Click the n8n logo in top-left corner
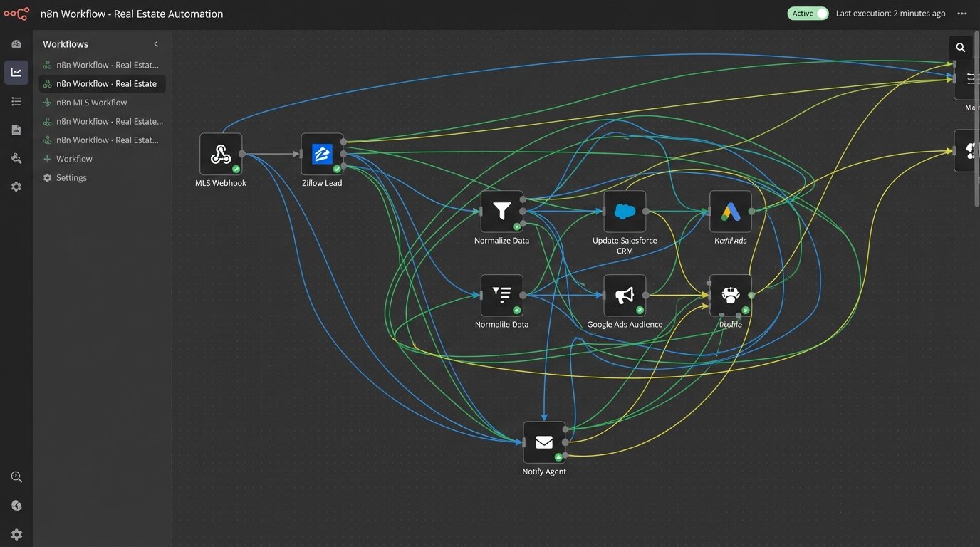 click(x=16, y=14)
